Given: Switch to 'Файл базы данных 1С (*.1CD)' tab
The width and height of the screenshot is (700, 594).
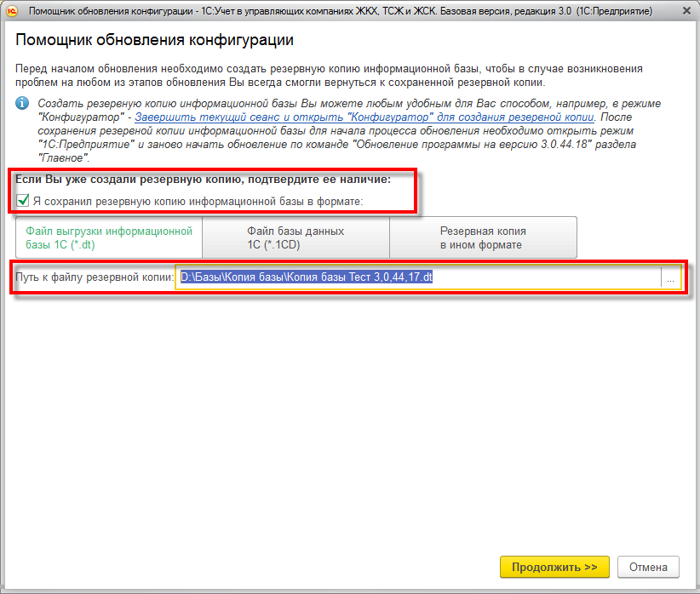Looking at the screenshot, I should pos(296,237).
